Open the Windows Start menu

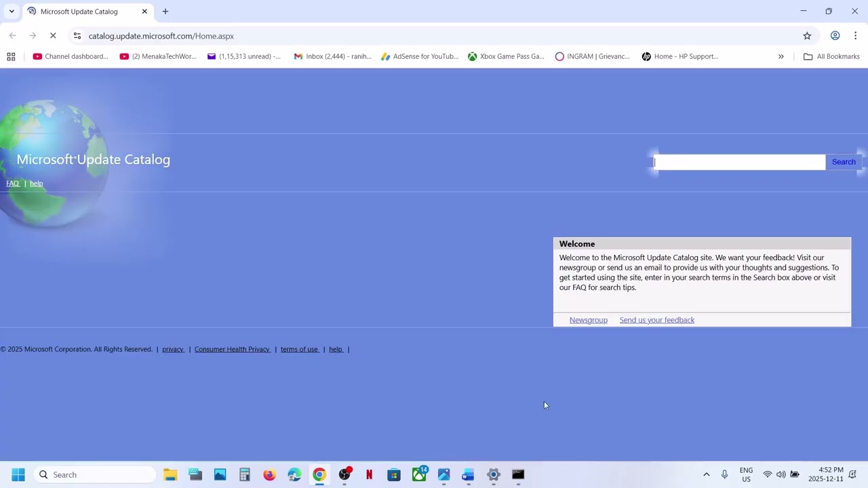pyautogui.click(x=18, y=474)
